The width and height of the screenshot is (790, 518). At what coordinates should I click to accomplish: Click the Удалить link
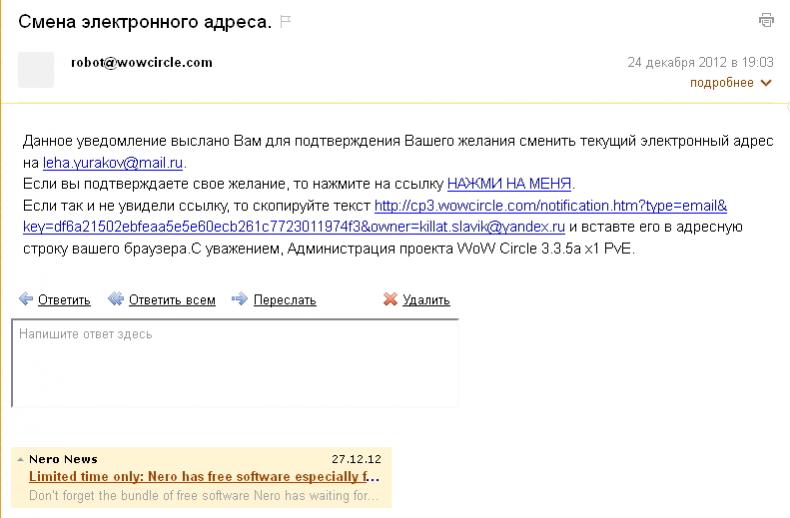[426, 300]
